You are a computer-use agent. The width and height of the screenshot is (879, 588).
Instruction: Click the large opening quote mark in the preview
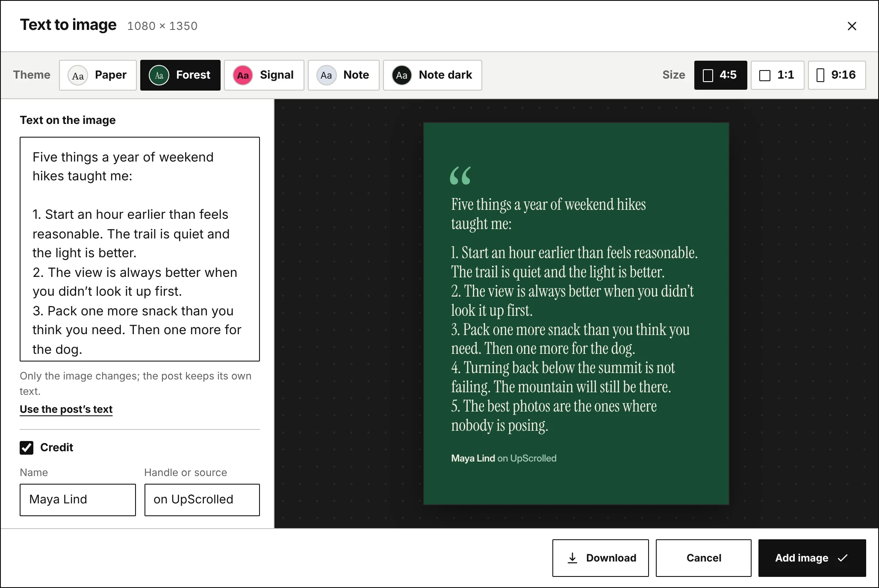click(460, 176)
